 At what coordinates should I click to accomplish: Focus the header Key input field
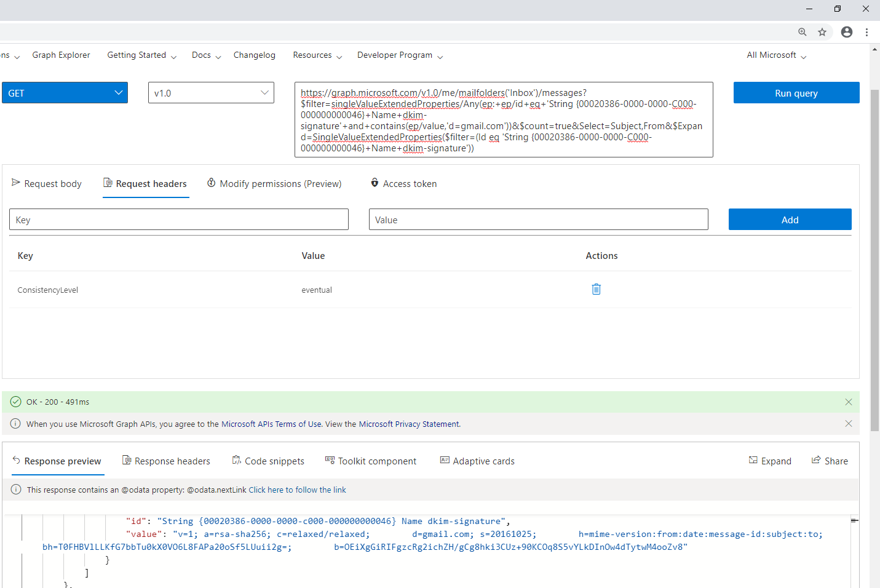pyautogui.click(x=179, y=220)
